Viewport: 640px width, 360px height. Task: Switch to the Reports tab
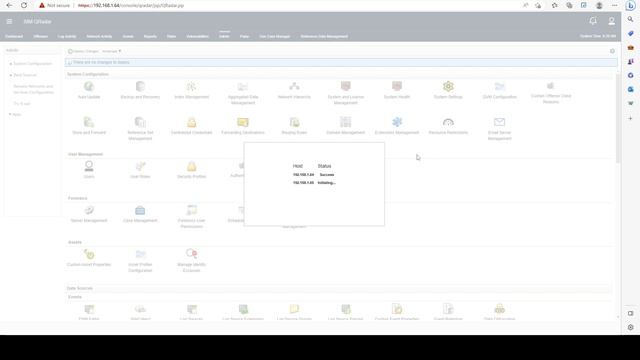tap(150, 36)
